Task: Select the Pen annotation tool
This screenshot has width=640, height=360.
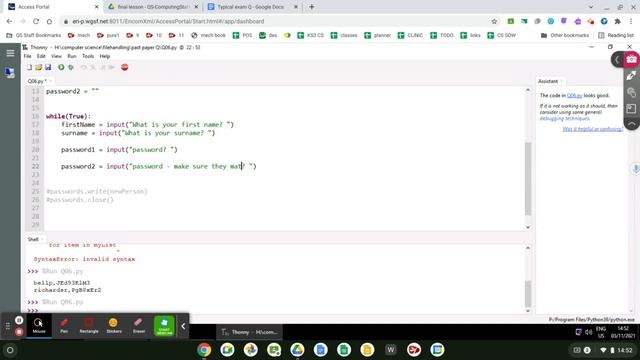Action: point(64,325)
